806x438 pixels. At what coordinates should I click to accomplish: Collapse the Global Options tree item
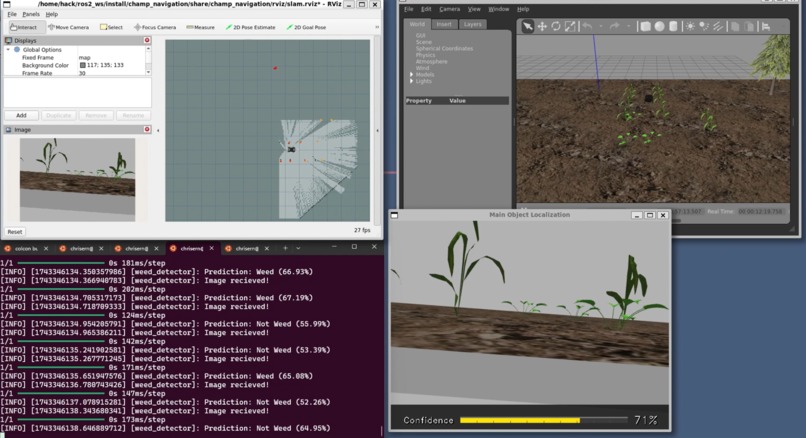click(x=8, y=49)
